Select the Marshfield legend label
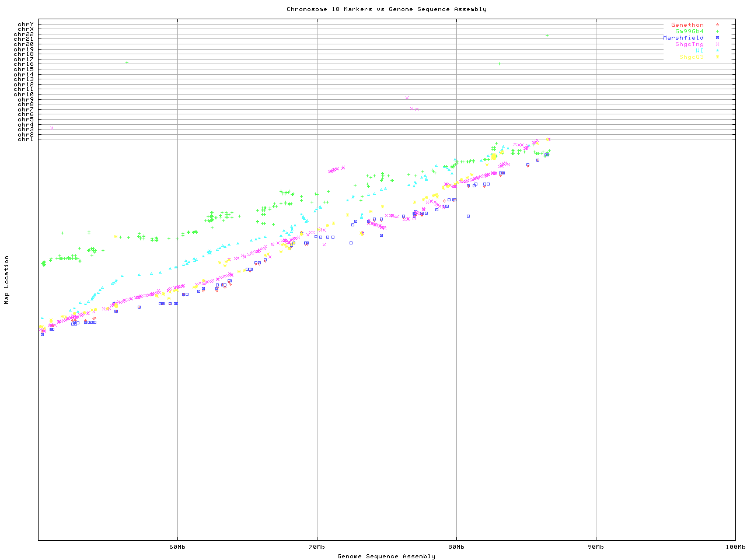The image size is (747, 560). coord(683,38)
